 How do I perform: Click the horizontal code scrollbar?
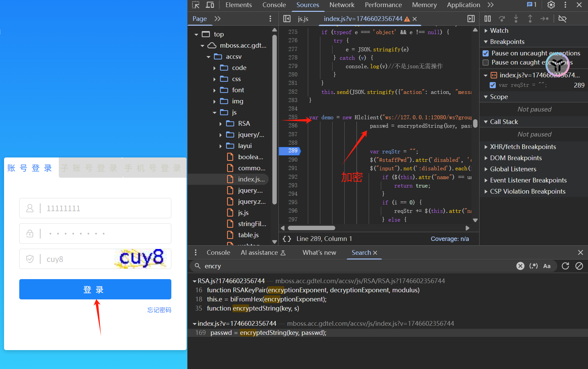311,228
